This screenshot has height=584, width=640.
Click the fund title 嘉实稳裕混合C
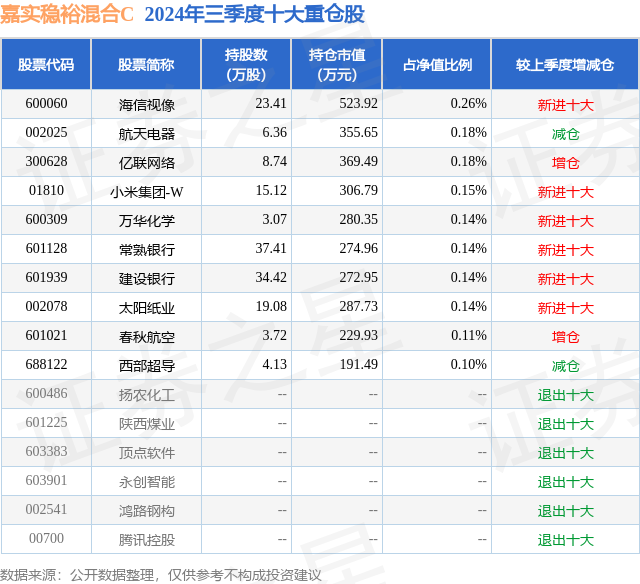click(x=67, y=14)
